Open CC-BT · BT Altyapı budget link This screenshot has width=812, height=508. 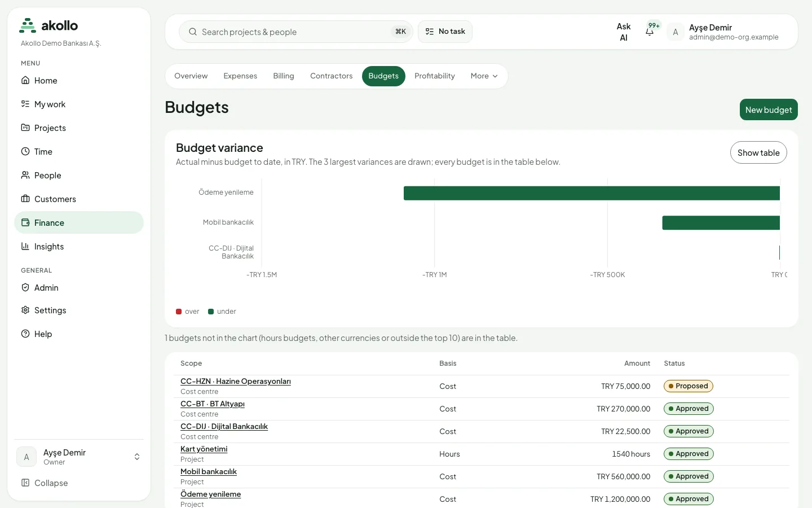pos(213,404)
